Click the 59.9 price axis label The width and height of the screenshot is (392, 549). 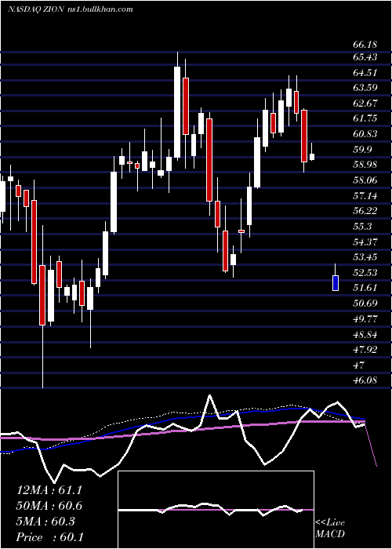click(362, 150)
